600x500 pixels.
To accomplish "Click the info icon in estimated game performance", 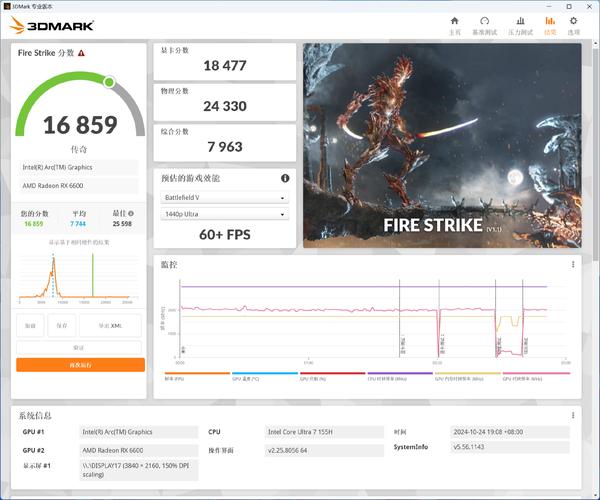I will pyautogui.click(x=285, y=178).
